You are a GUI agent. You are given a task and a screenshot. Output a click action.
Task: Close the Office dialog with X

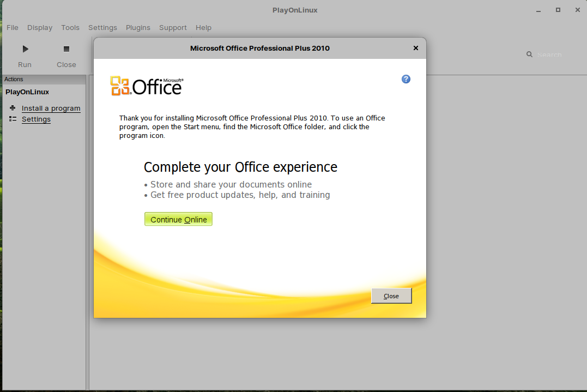pyautogui.click(x=415, y=48)
